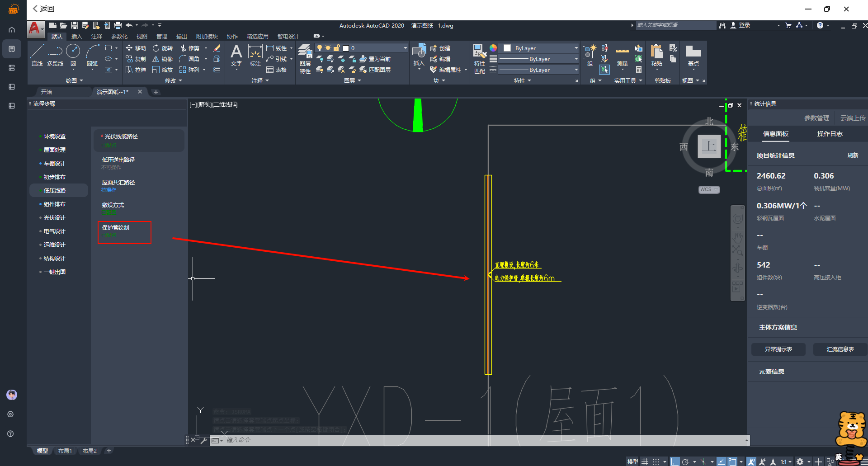
Task: Open the layer 0 dropdown list
Action: pos(405,48)
